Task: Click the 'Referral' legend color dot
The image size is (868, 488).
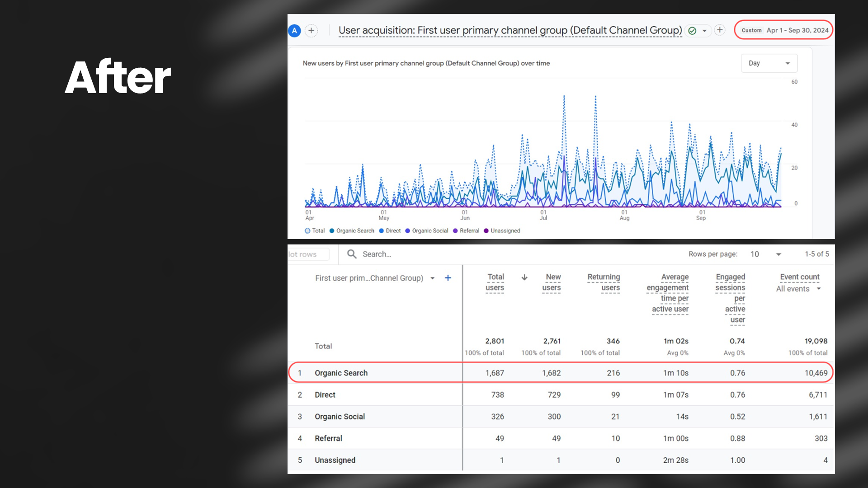Action: tap(455, 231)
